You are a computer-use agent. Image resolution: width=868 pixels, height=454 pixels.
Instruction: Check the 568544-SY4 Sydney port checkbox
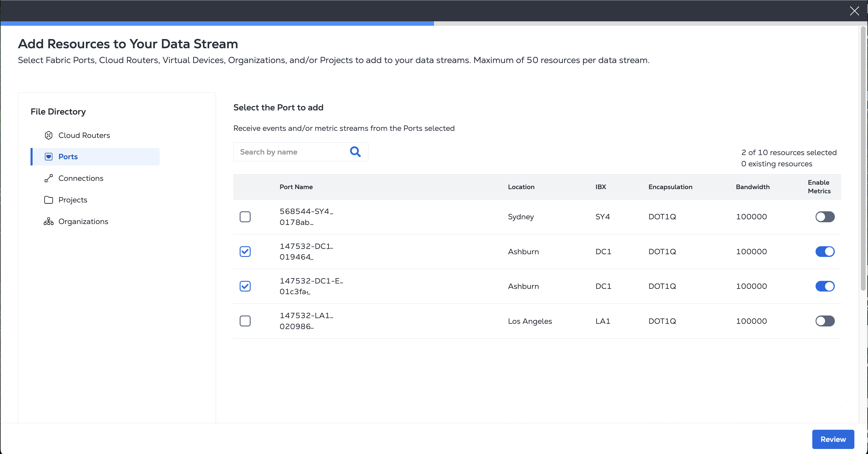coord(245,217)
